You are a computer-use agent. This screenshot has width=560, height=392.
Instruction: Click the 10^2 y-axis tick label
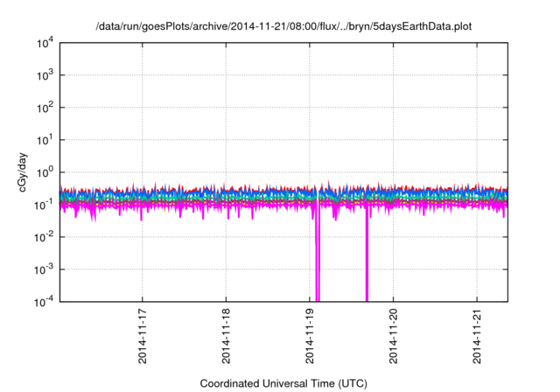(45, 108)
